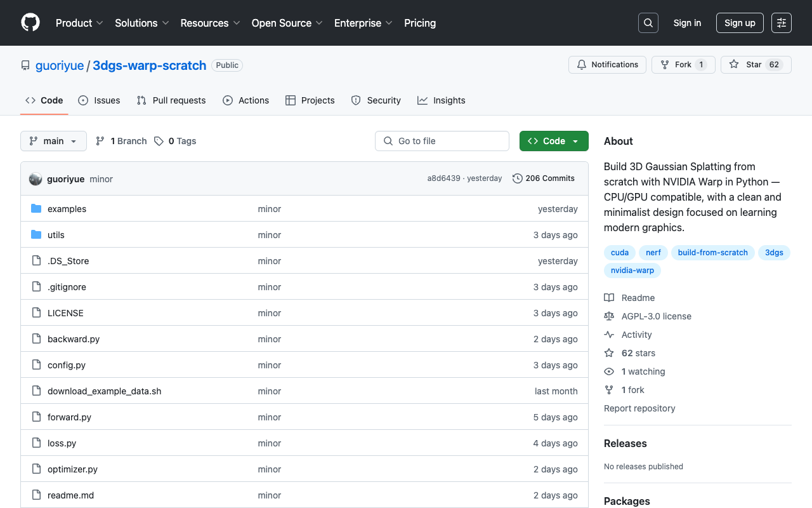Viewport: 812px width, 508px height.
Task: Click the folder icon for utils
Action: [x=36, y=235]
